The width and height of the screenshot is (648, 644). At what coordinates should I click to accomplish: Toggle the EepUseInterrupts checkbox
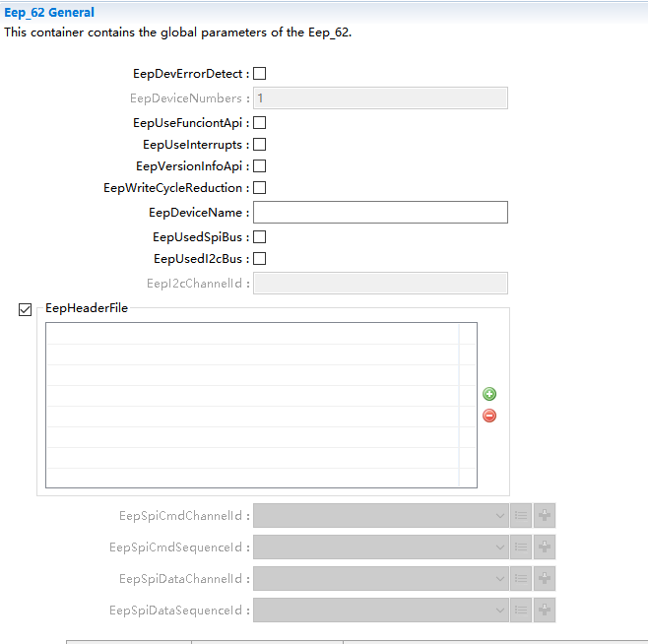(x=260, y=145)
